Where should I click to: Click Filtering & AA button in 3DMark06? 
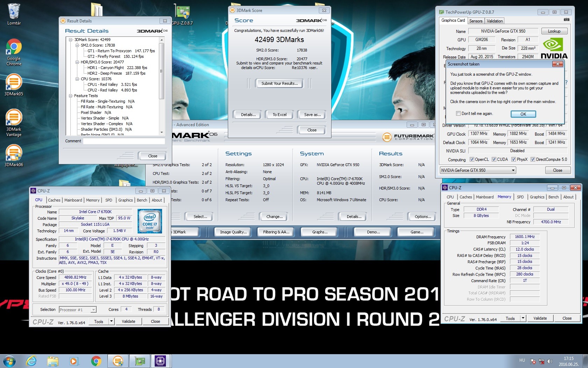coord(276,232)
